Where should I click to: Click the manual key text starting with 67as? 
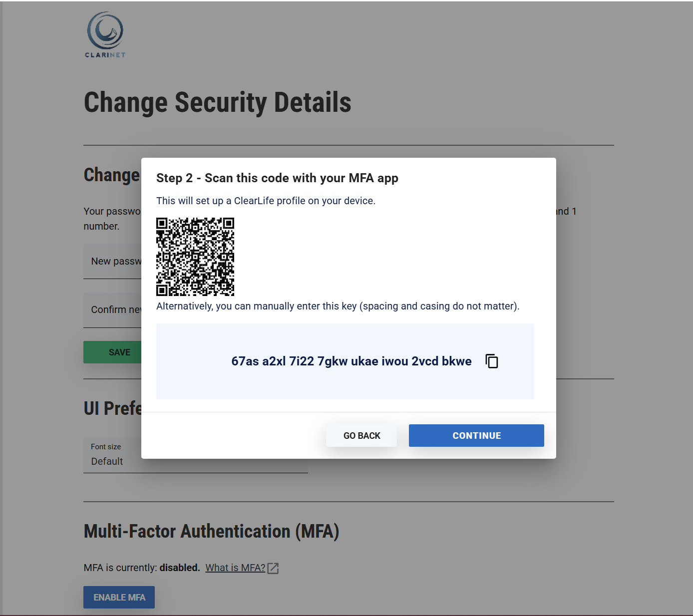[351, 361]
